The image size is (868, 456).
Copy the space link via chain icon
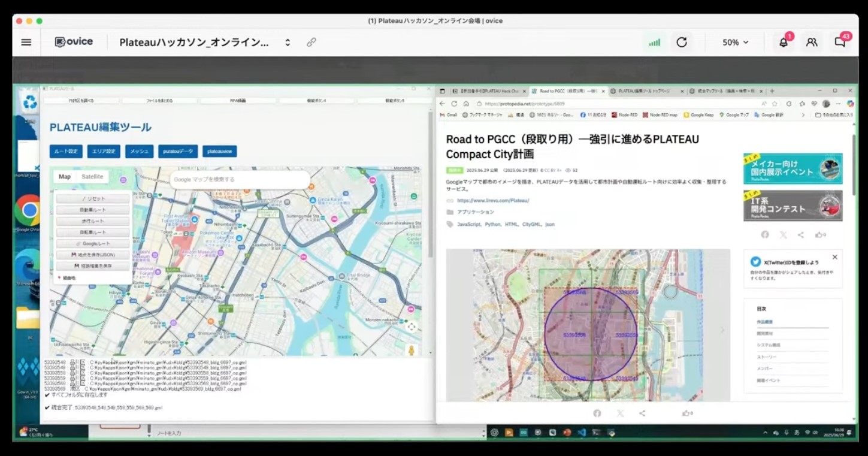pos(311,43)
